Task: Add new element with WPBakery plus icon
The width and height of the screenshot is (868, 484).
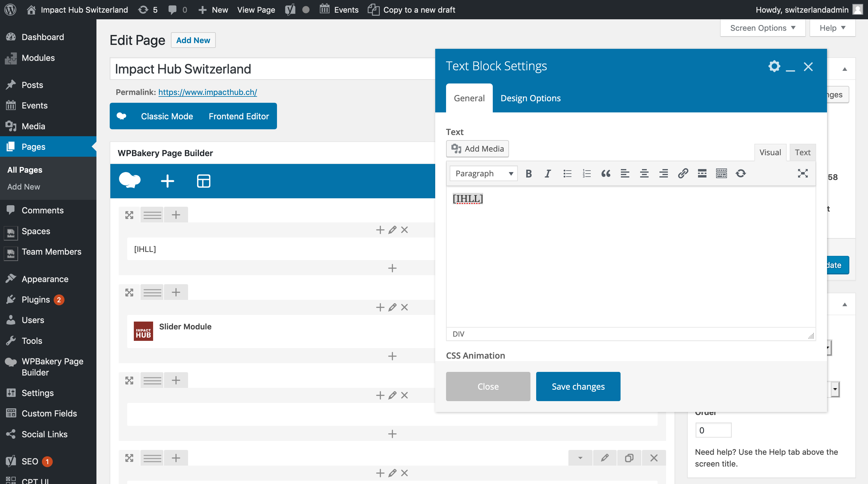Action: tap(167, 181)
